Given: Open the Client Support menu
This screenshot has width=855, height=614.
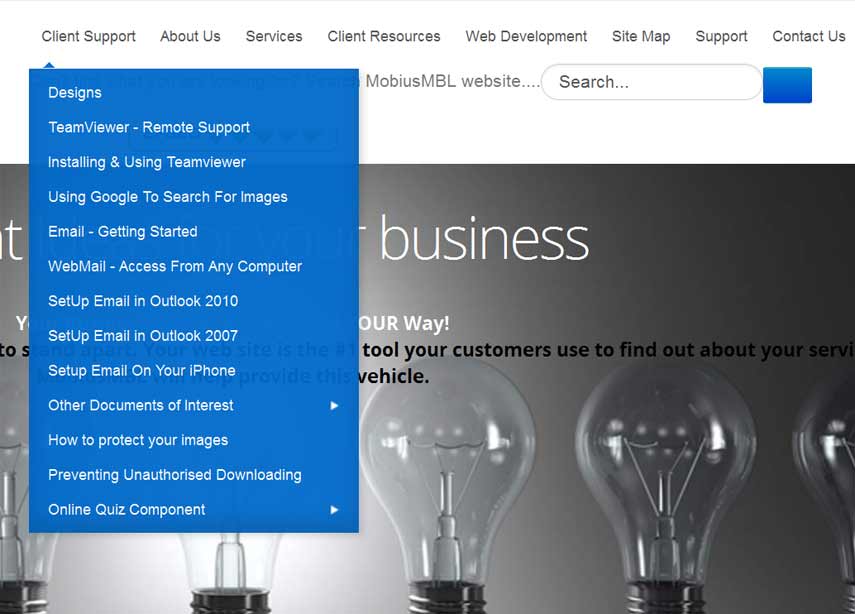Looking at the screenshot, I should [88, 37].
